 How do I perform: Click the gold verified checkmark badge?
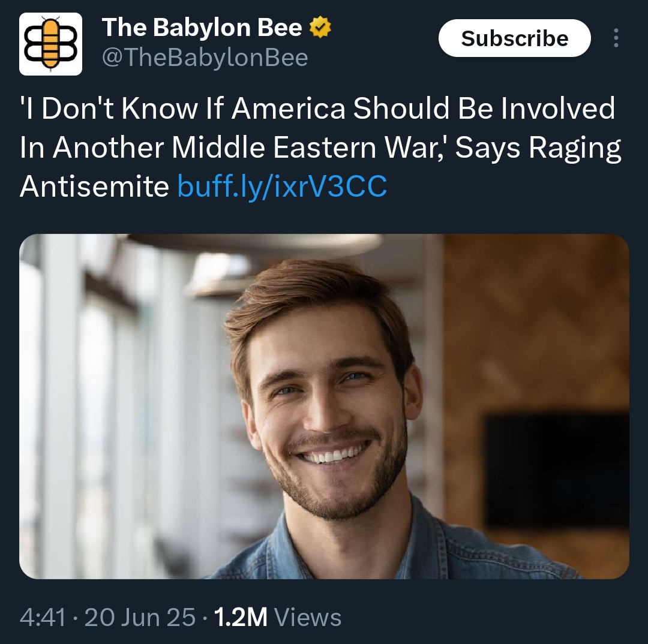point(320,27)
